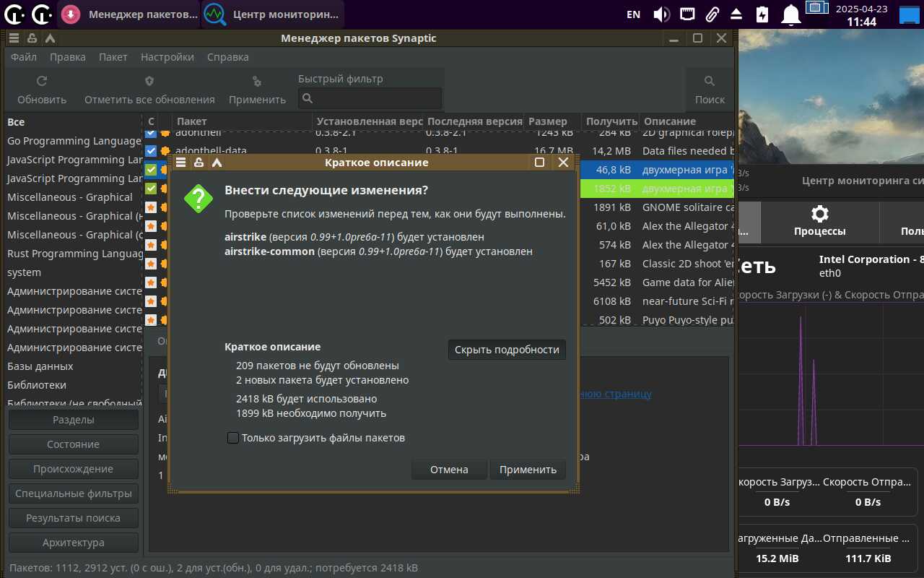924x578 pixels.
Task: Open the Настройки menu
Action: click(x=167, y=57)
